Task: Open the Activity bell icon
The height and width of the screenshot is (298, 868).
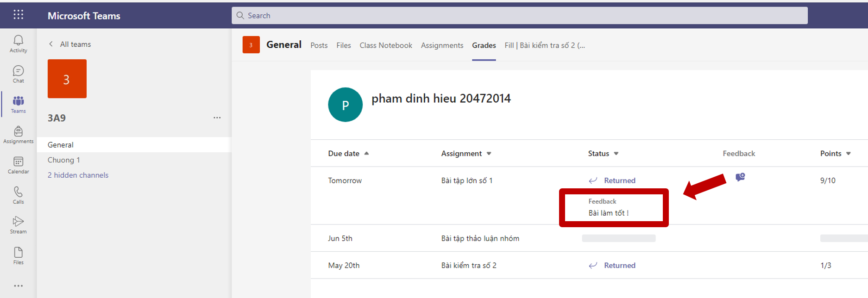Action: [x=19, y=43]
